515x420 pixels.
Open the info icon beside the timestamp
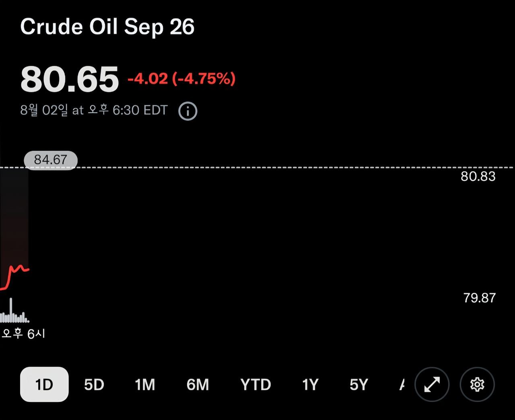[187, 111]
